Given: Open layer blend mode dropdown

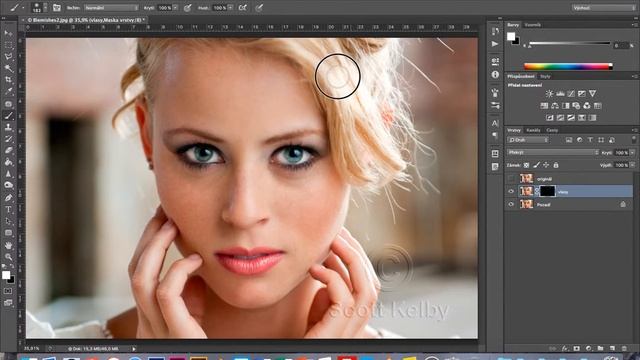Looking at the screenshot, I should point(553,152).
